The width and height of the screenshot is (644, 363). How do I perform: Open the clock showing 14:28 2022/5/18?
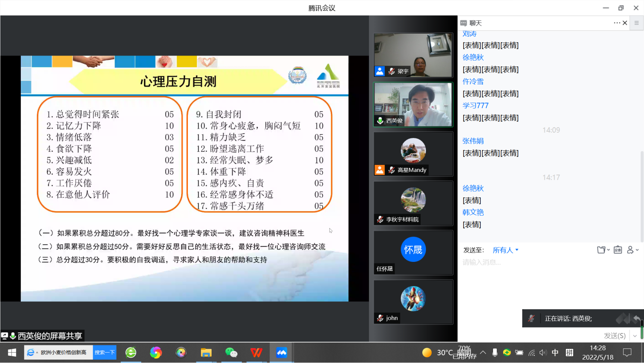pyautogui.click(x=598, y=353)
